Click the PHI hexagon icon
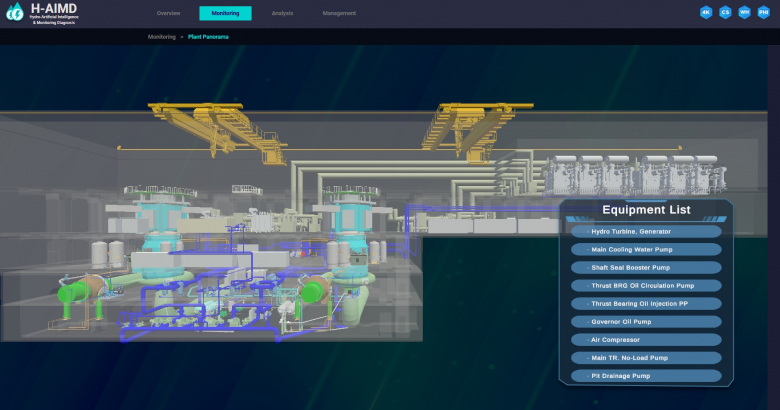 pyautogui.click(x=763, y=13)
